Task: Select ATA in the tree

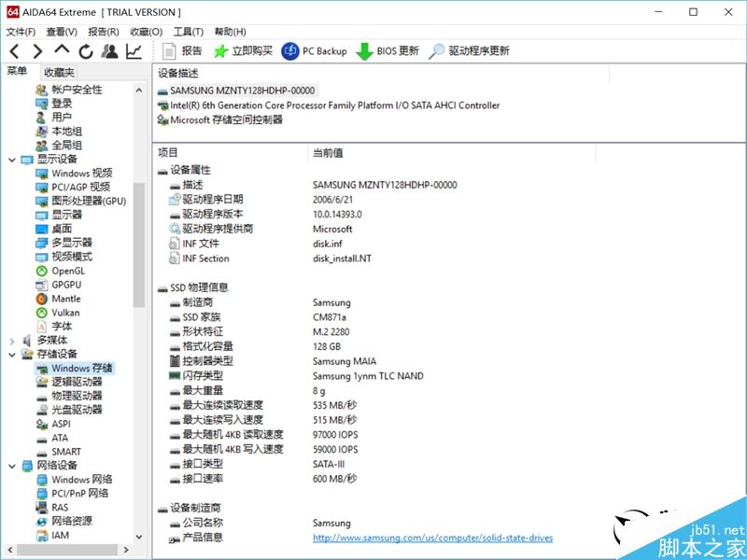Action: click(x=52, y=438)
